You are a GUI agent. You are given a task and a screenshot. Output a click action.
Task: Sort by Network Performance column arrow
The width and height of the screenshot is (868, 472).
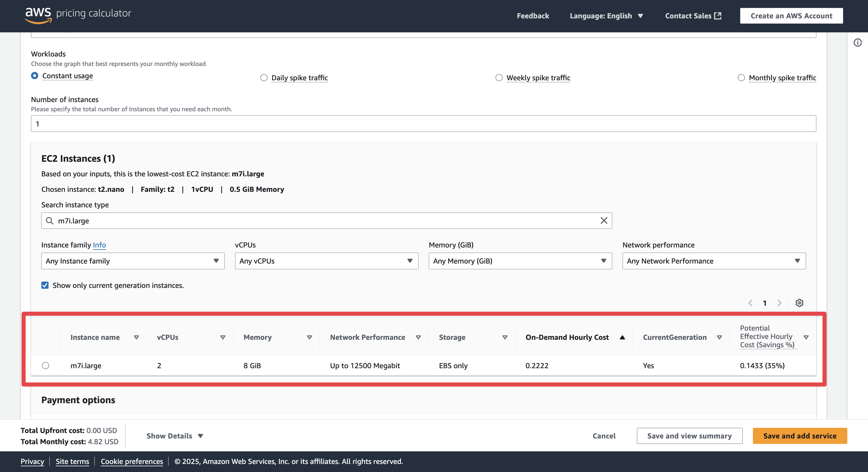click(418, 337)
